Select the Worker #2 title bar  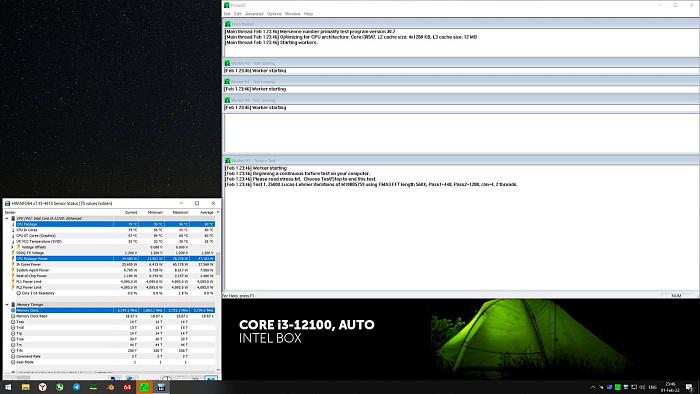tap(461, 63)
